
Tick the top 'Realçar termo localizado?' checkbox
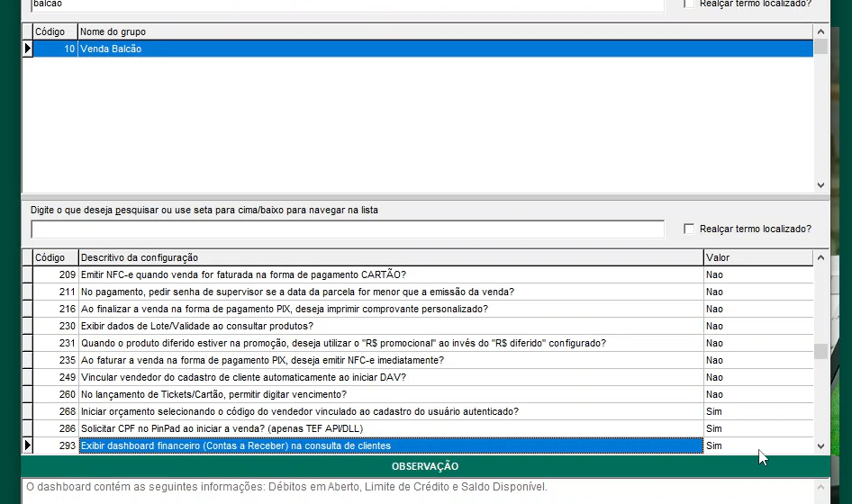pyautogui.click(x=689, y=4)
